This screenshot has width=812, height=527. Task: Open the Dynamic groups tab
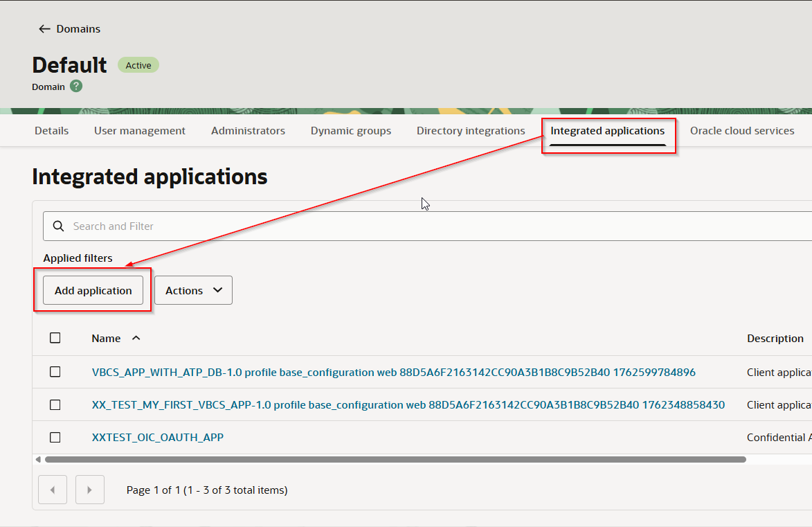(x=350, y=131)
